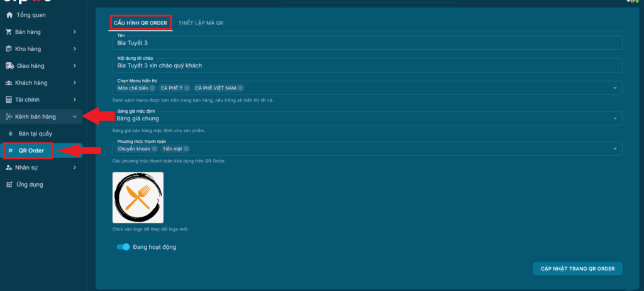Click the Kho hàng box icon
The image size is (644, 291).
click(9, 48)
